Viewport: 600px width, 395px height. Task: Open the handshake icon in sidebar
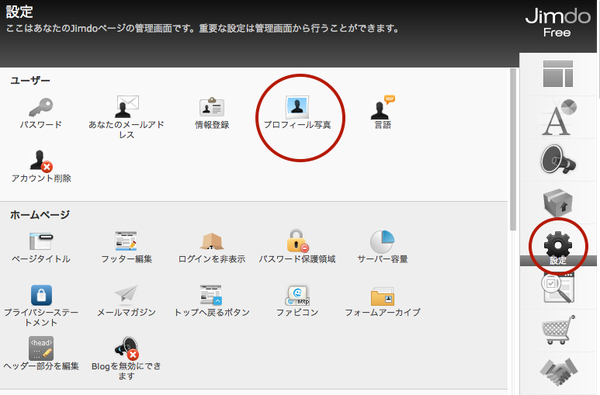coord(559,371)
